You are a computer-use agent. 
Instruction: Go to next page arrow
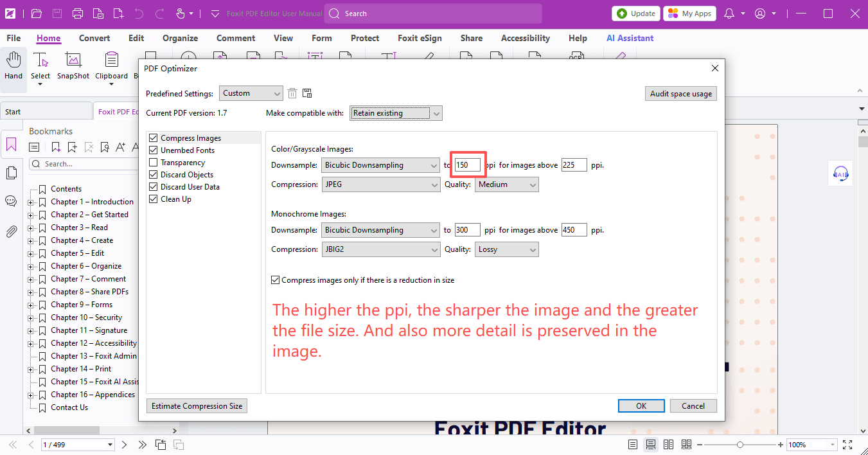tap(125, 445)
